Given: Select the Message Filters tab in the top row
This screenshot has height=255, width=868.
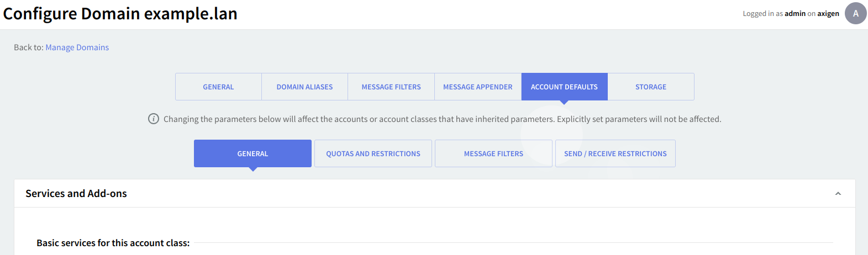Looking at the screenshot, I should [x=391, y=87].
